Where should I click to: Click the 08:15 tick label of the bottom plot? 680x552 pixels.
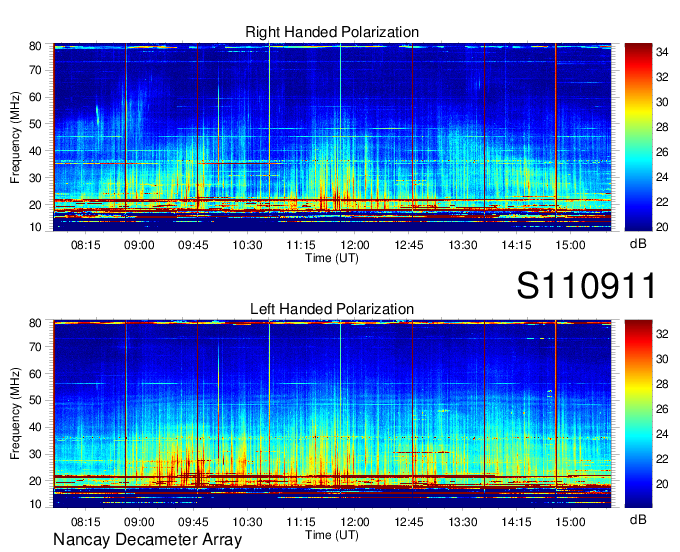point(85,522)
